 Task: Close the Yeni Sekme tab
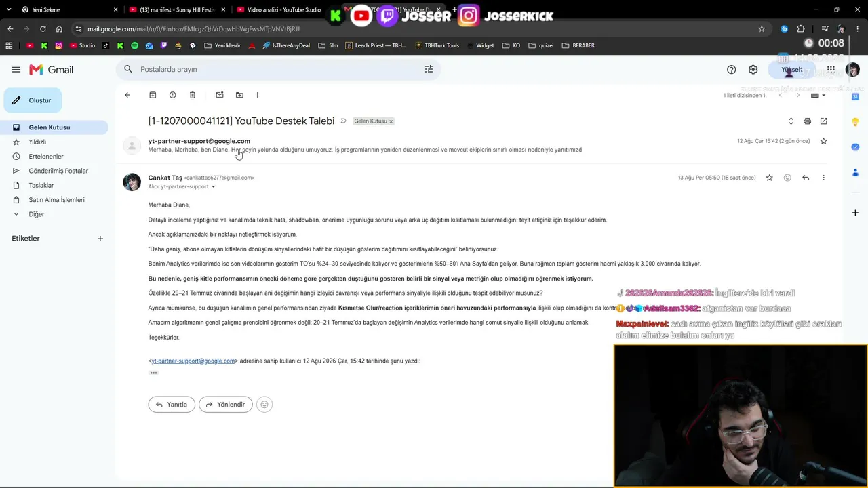click(x=116, y=10)
